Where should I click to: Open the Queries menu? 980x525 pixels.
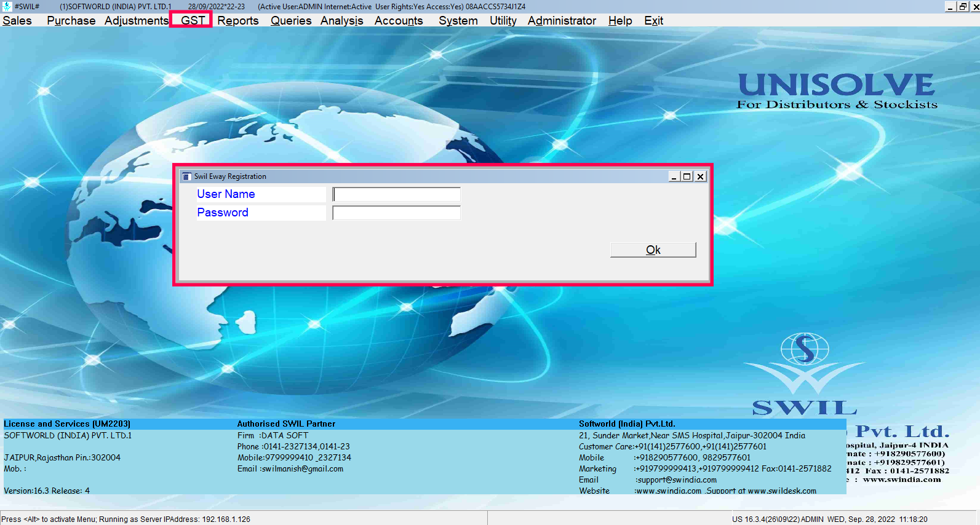(291, 21)
